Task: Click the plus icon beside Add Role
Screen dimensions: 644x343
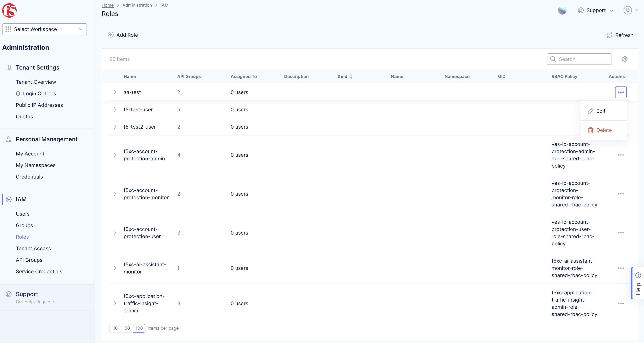Action: (x=111, y=35)
